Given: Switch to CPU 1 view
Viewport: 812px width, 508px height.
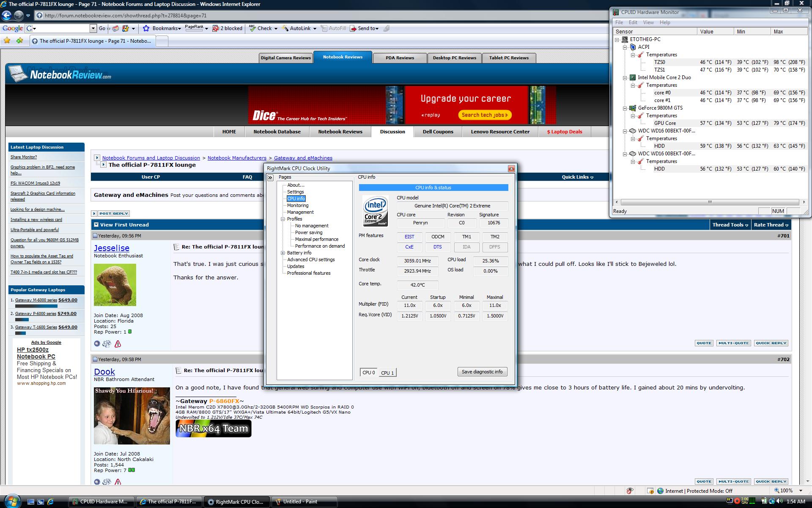Looking at the screenshot, I should coord(387,373).
